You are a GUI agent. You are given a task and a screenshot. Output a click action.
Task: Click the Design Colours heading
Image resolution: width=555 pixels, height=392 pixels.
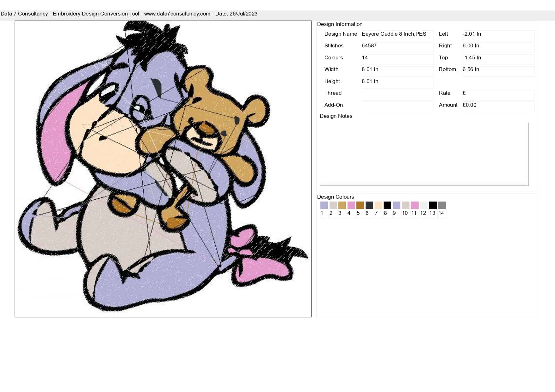point(336,197)
